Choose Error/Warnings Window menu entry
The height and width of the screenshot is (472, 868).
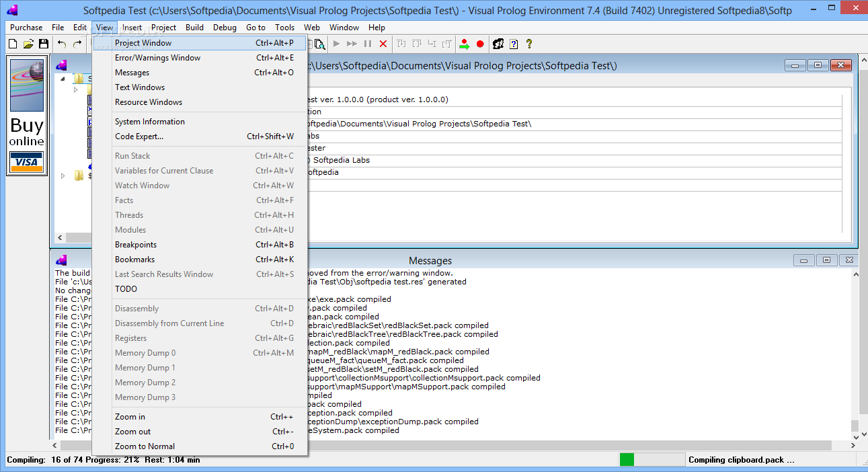[x=200, y=58]
